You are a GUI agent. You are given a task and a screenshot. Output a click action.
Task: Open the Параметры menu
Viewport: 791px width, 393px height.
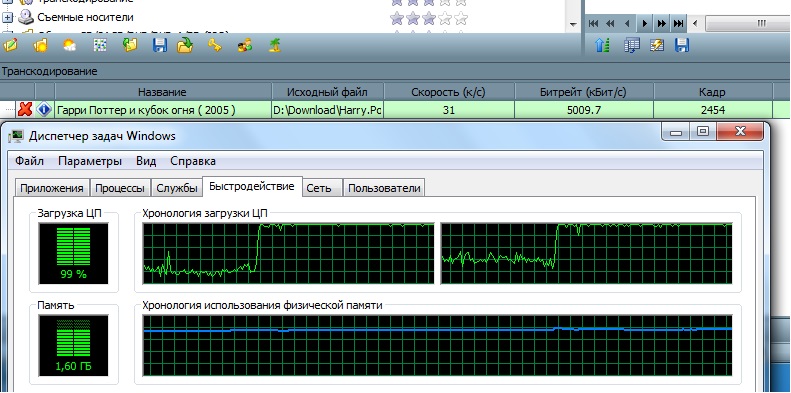pyautogui.click(x=90, y=161)
